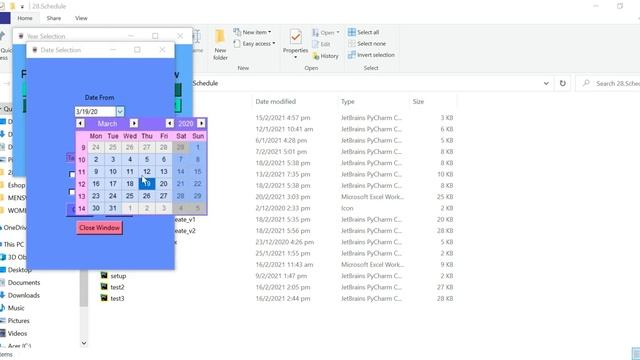Expand the Open dropdown in ribbon
This screenshot has width=640, height=360.
tap(338, 32)
